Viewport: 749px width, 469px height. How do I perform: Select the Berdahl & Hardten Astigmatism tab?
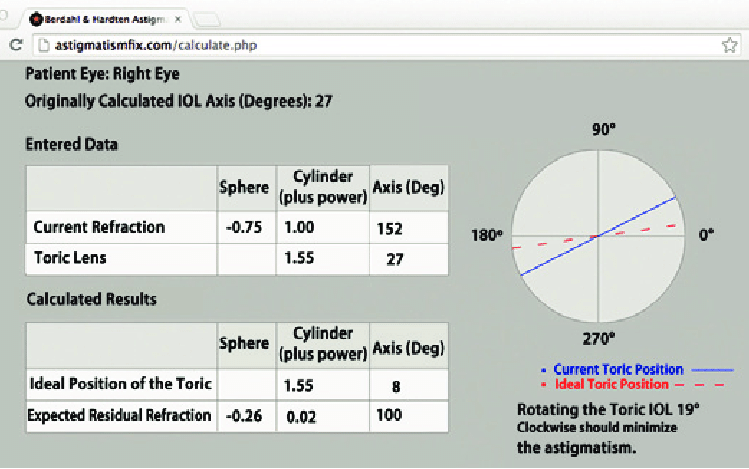point(105,19)
